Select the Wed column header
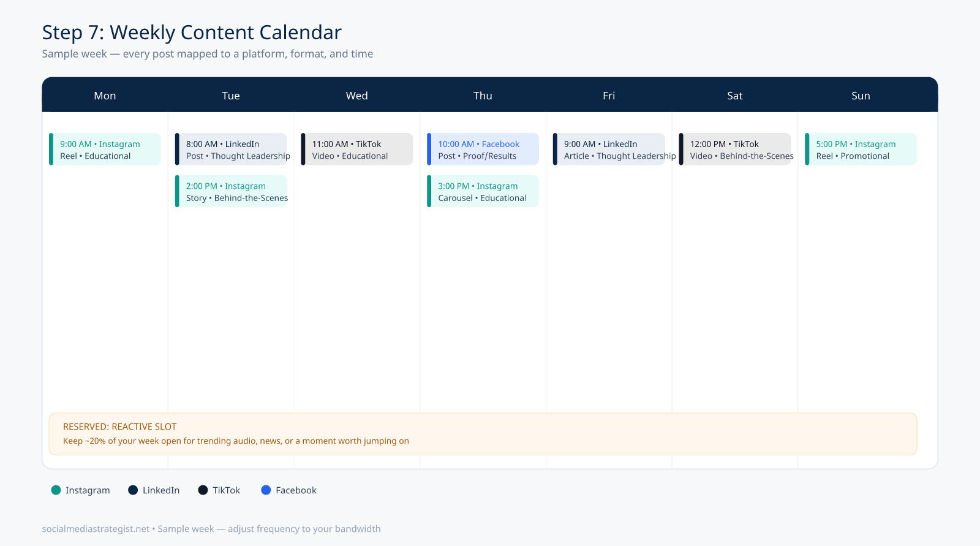980x546 pixels. point(357,96)
